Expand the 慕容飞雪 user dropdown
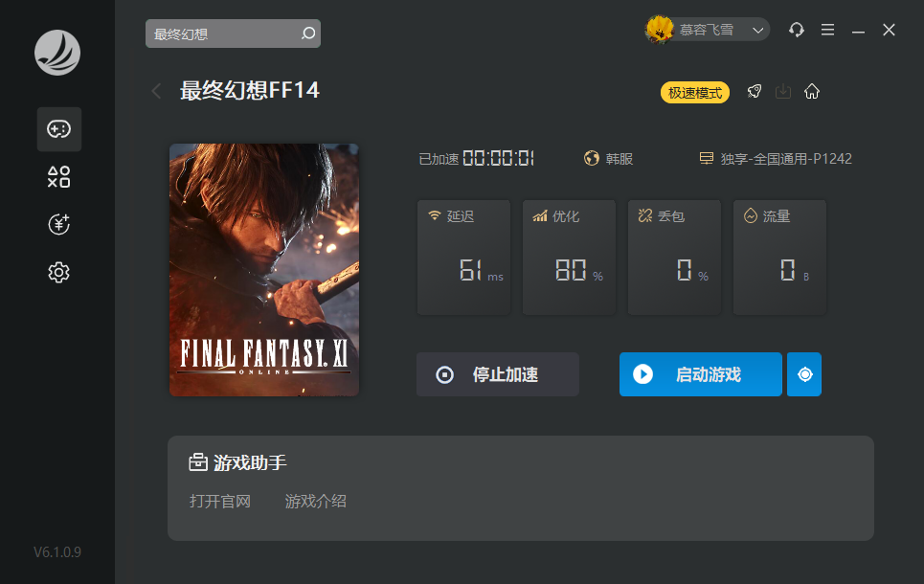Screen dimensions: 924x584 757,31
